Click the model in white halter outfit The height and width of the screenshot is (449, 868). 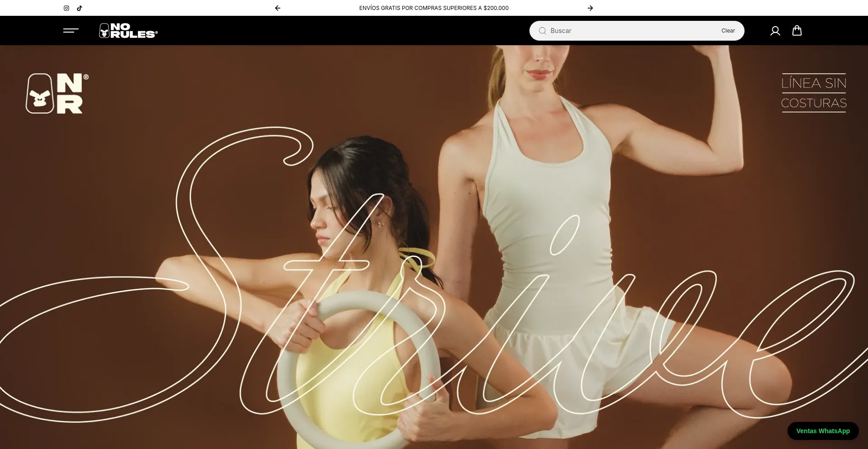pyautogui.click(x=552, y=181)
